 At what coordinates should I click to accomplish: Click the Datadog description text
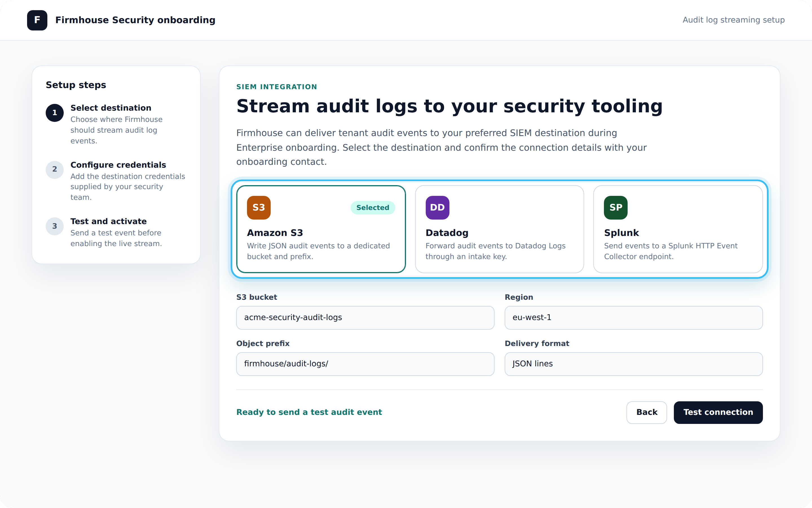pos(495,251)
